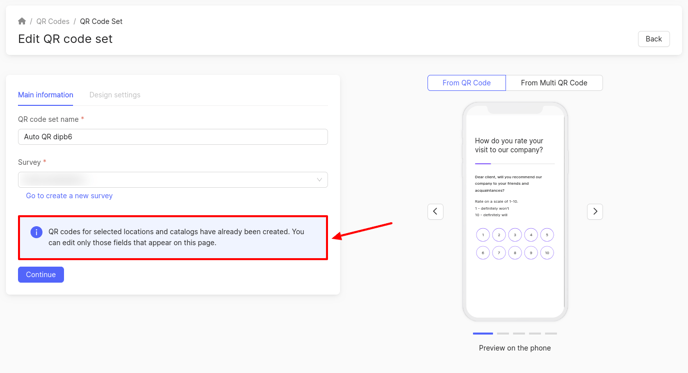Select From QR Code preview mode
The width and height of the screenshot is (688, 373).
pos(466,83)
